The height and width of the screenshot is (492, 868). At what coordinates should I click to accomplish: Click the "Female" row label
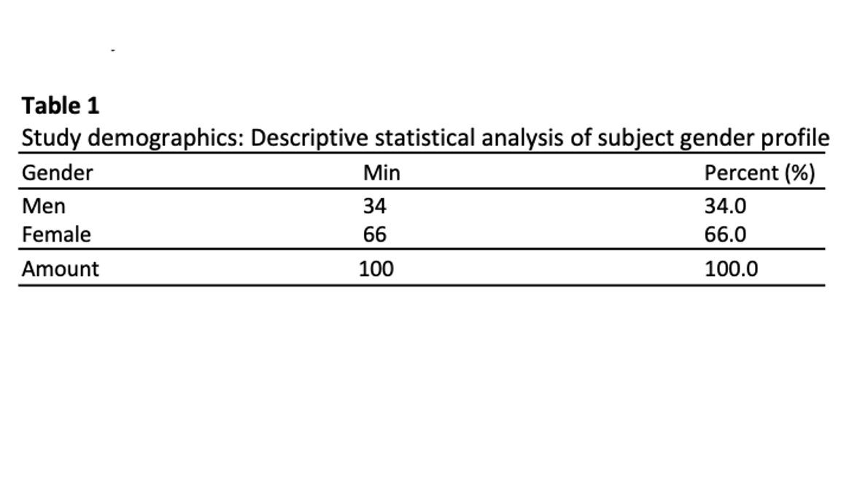click(57, 235)
